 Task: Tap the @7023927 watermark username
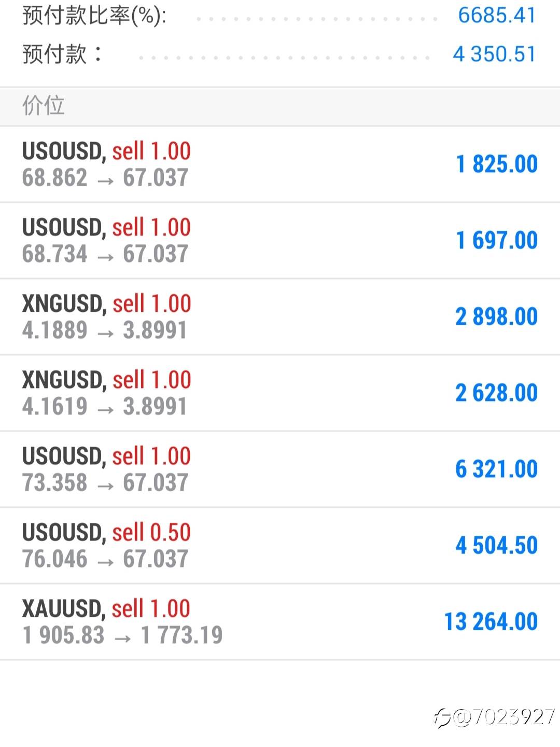(504, 717)
